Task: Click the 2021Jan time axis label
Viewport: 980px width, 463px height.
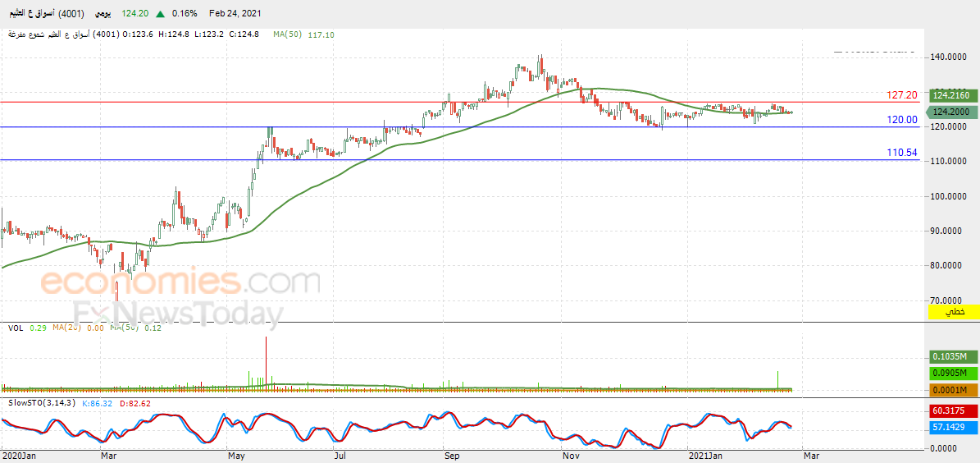Action: pos(704,456)
